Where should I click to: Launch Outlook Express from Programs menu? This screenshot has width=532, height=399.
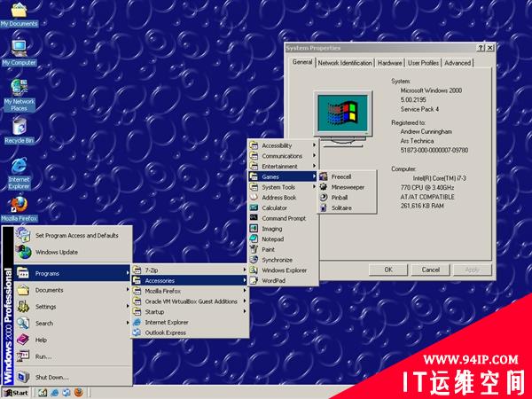[x=190, y=332]
